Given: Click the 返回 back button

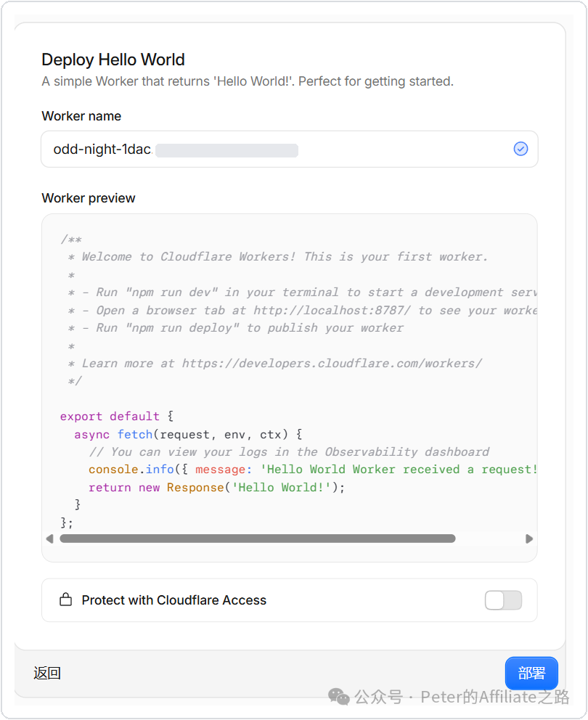Looking at the screenshot, I should 47,673.
